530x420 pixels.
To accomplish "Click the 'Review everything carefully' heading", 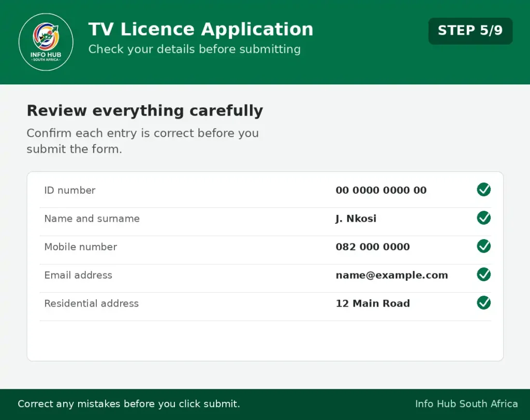I will click(145, 111).
